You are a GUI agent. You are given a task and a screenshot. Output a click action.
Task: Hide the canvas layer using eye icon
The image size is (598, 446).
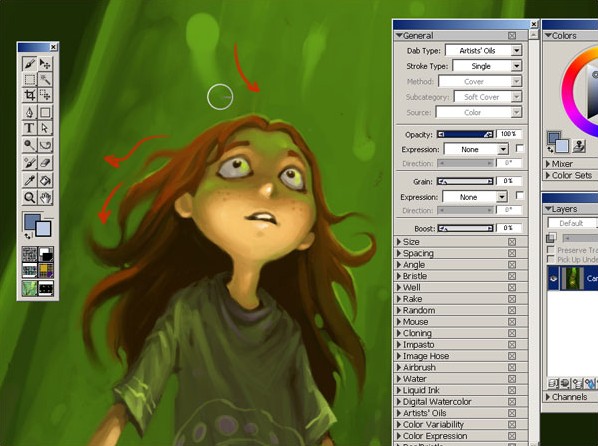coord(553,279)
